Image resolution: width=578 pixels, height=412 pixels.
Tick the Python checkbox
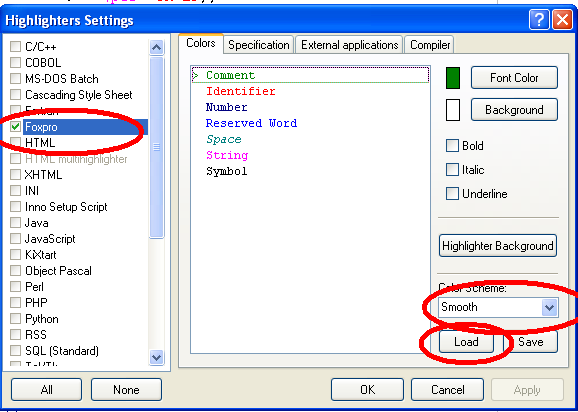pos(15,318)
